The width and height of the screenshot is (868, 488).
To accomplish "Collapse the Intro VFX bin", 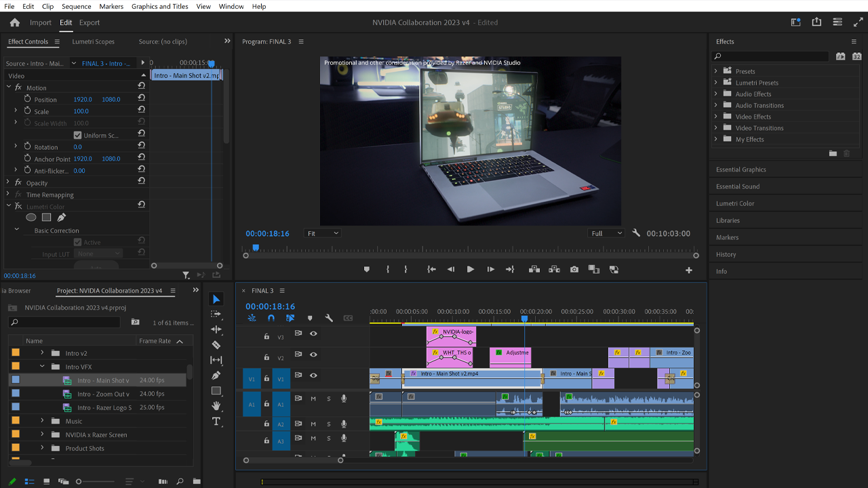I will pos(42,367).
